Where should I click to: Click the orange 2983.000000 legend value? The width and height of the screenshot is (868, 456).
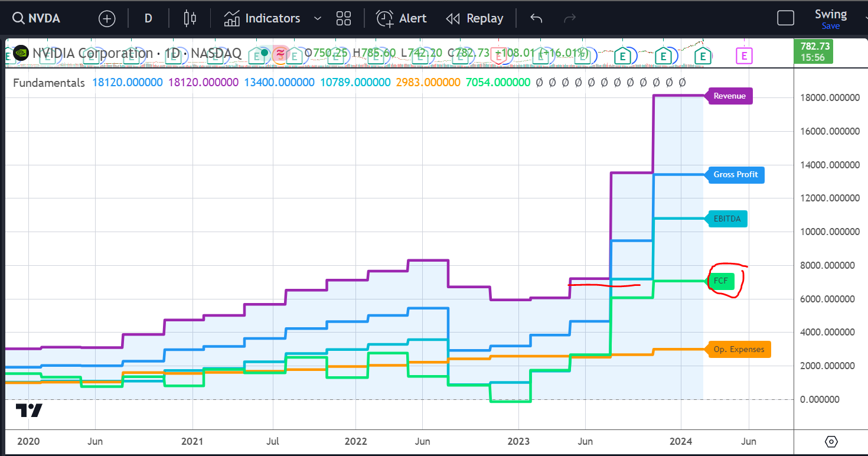pyautogui.click(x=428, y=83)
